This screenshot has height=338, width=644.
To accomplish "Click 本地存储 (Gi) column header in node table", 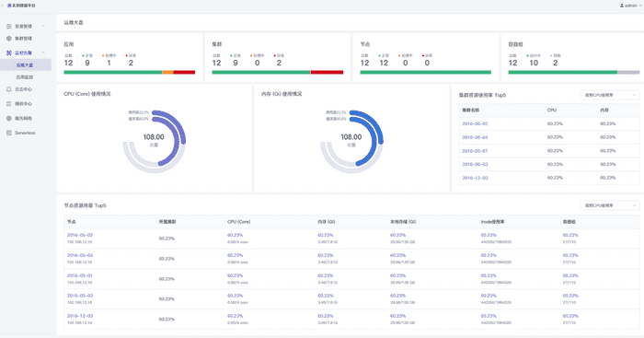I will (403, 222).
